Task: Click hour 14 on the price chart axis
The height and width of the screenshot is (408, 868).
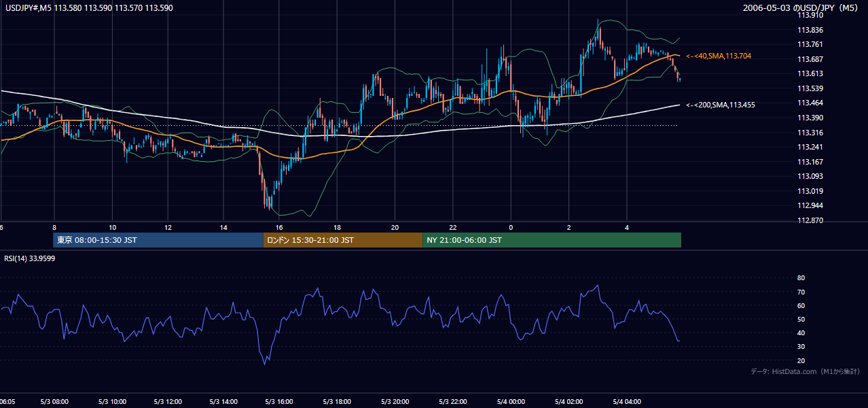Action: point(223,227)
